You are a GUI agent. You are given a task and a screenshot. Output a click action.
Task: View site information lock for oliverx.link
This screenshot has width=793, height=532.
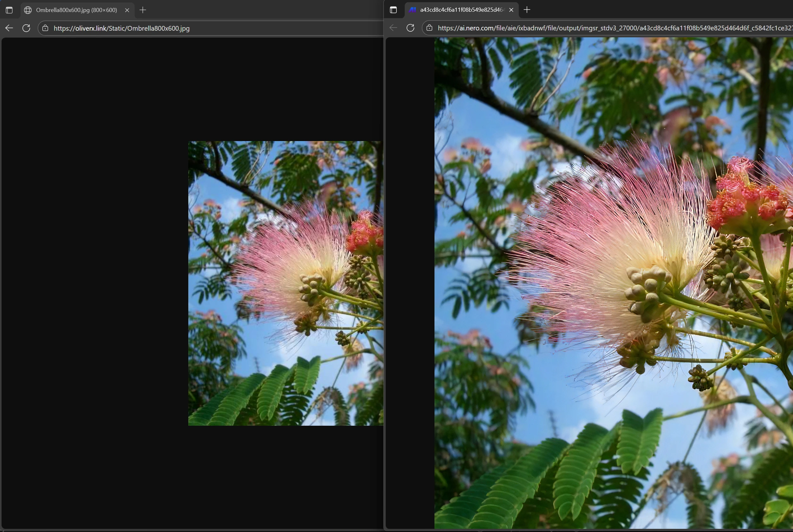(x=45, y=28)
